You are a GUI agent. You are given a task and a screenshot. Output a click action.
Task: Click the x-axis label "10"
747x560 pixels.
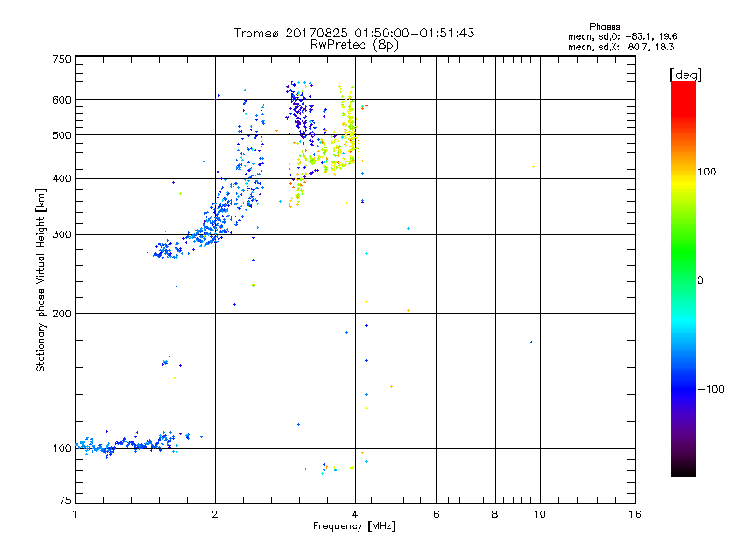pyautogui.click(x=540, y=514)
